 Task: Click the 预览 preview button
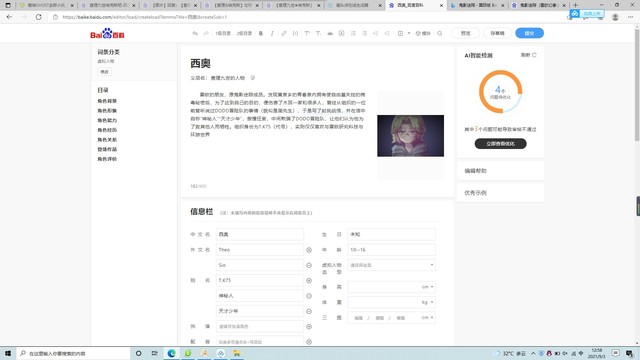click(x=465, y=33)
